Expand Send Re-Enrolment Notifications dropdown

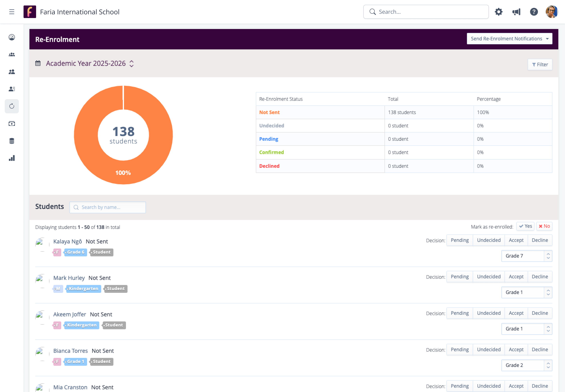[x=509, y=39]
